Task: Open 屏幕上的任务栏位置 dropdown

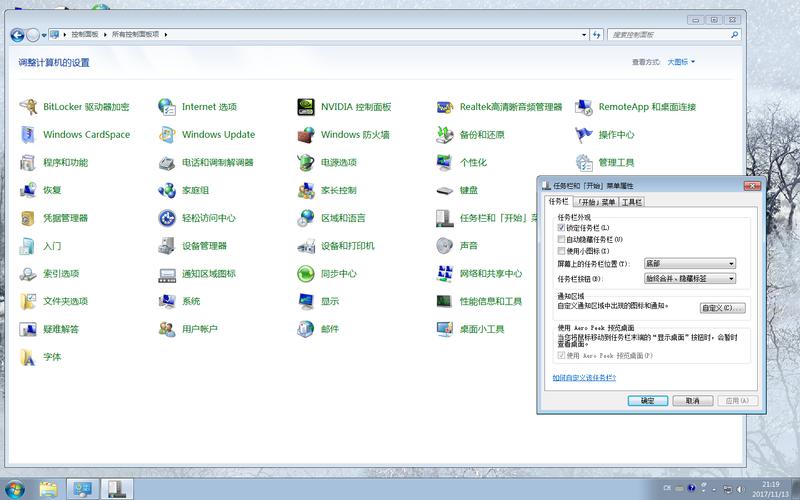Action: 690,264
